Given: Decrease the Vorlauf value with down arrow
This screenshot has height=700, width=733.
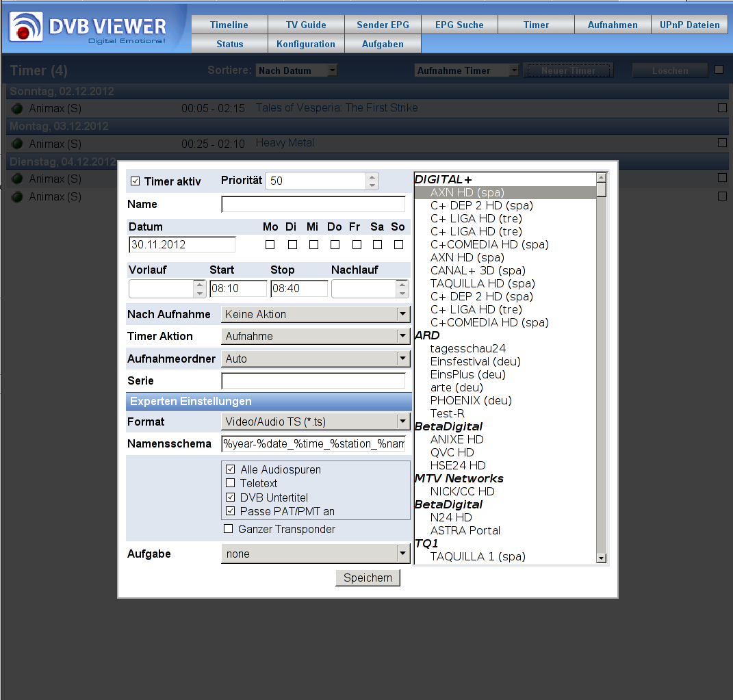Looking at the screenshot, I should point(199,293).
